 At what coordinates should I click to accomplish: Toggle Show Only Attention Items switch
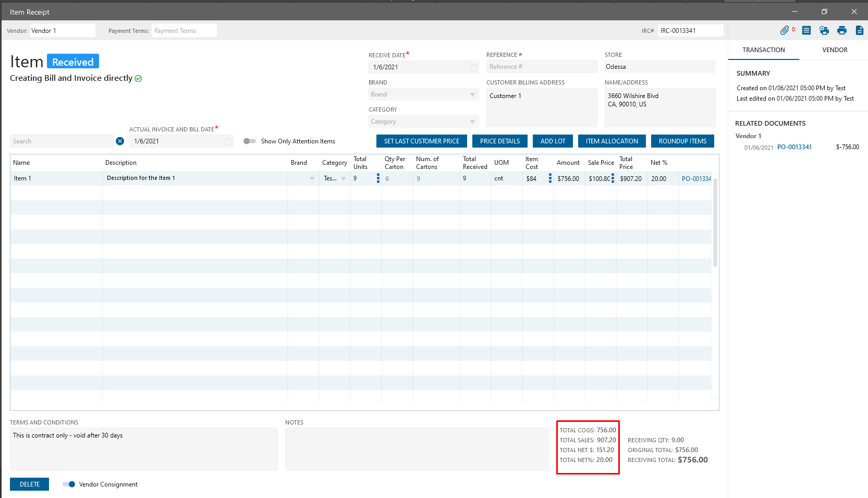point(250,141)
